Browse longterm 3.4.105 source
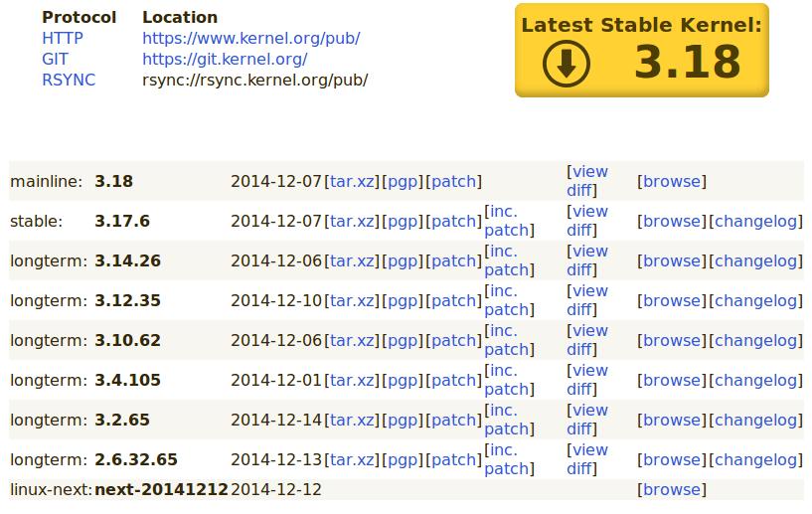This screenshot has width=812, height=514. pyautogui.click(x=672, y=381)
